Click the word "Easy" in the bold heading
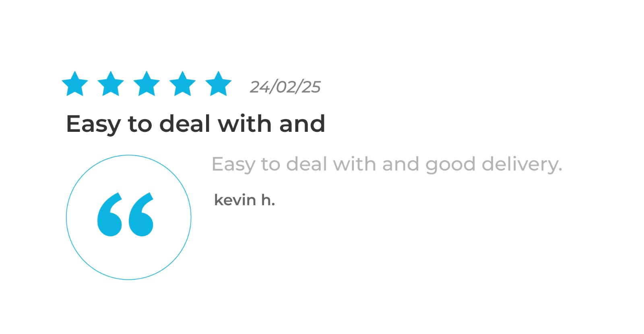 coord(93,124)
